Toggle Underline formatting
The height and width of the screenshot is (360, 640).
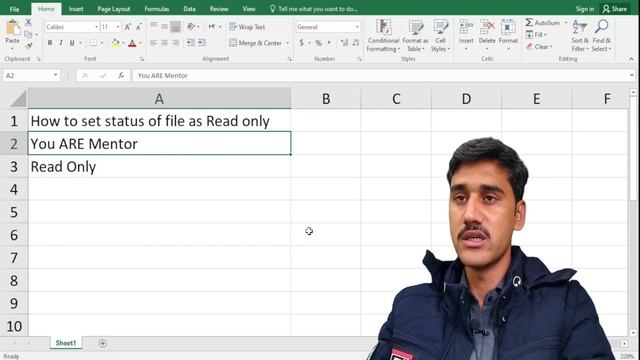point(72,43)
